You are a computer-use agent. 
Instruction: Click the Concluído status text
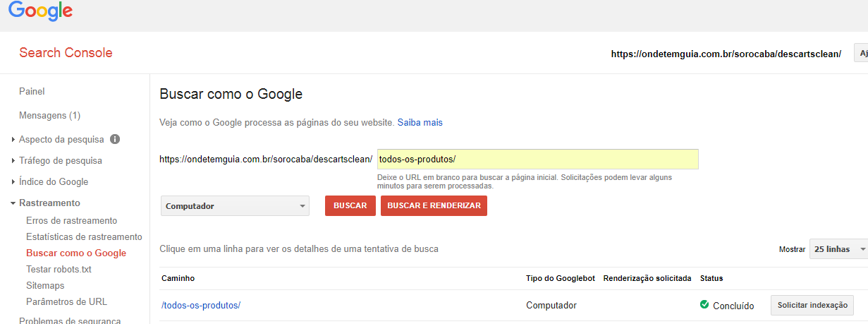[733, 306]
